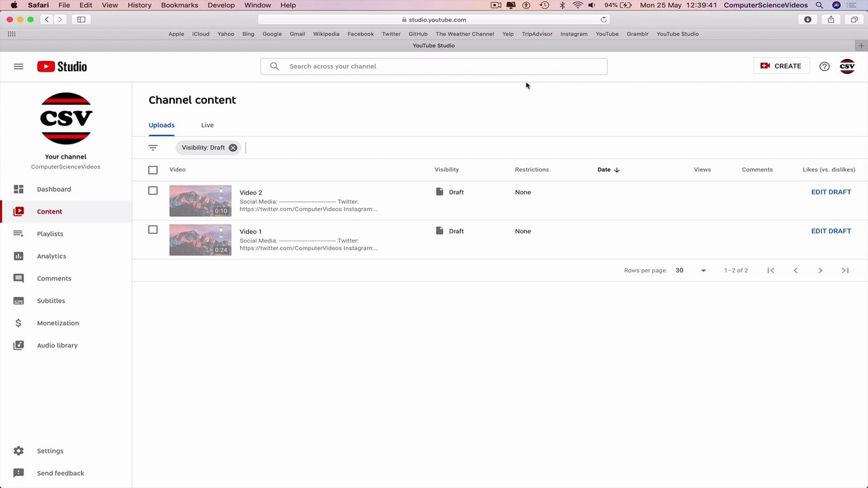
Task: Open the YouTube Studio hamburger menu
Action: [18, 66]
